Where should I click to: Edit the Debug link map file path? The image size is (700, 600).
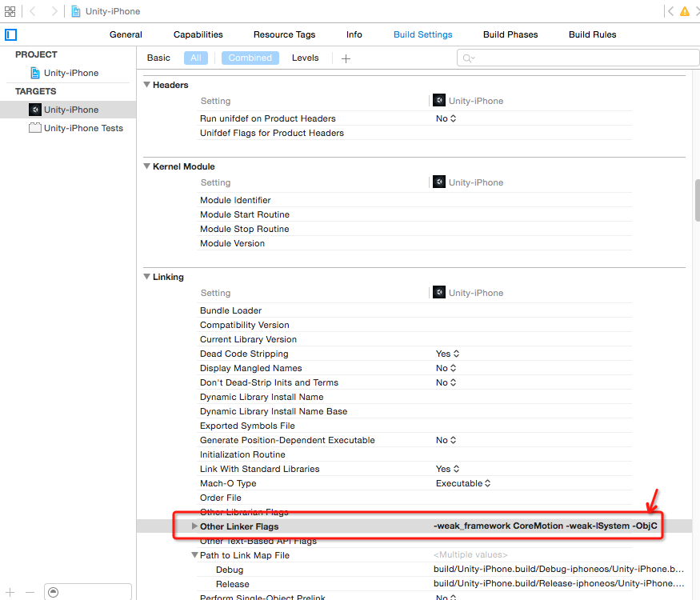pyautogui.click(x=558, y=569)
